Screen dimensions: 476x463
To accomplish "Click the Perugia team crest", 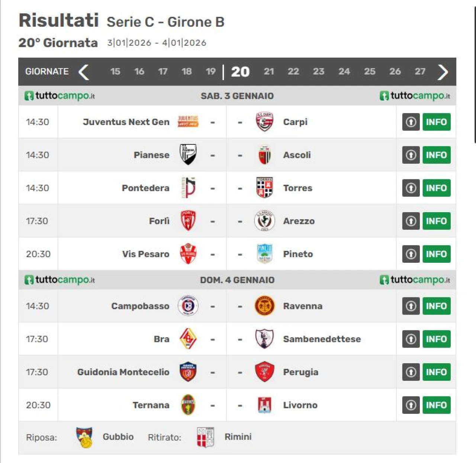I will pos(264,372).
